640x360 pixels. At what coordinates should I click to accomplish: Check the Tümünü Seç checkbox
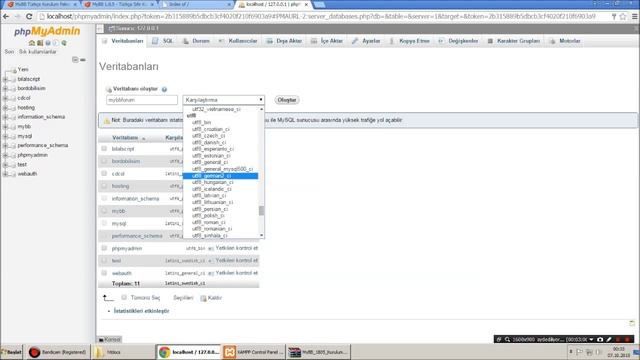tap(124, 298)
